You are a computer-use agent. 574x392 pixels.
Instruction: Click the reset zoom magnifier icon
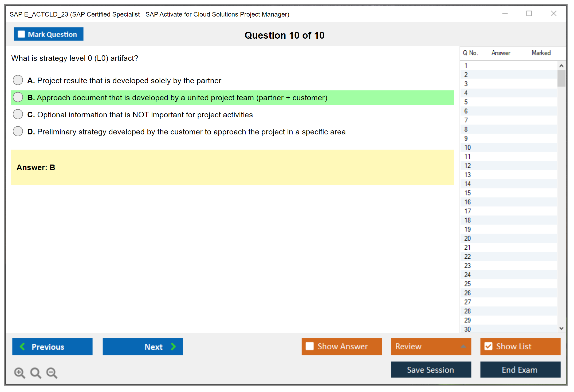click(36, 373)
